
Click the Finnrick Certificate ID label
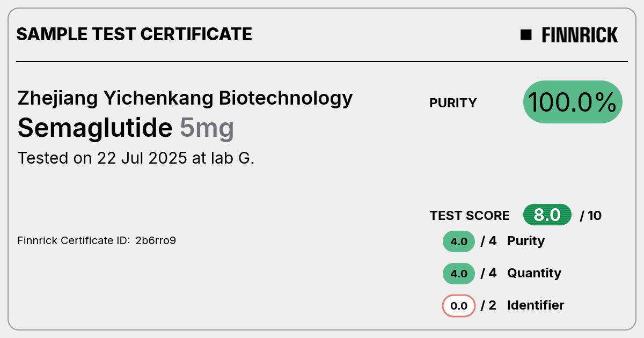pyautogui.click(x=74, y=240)
